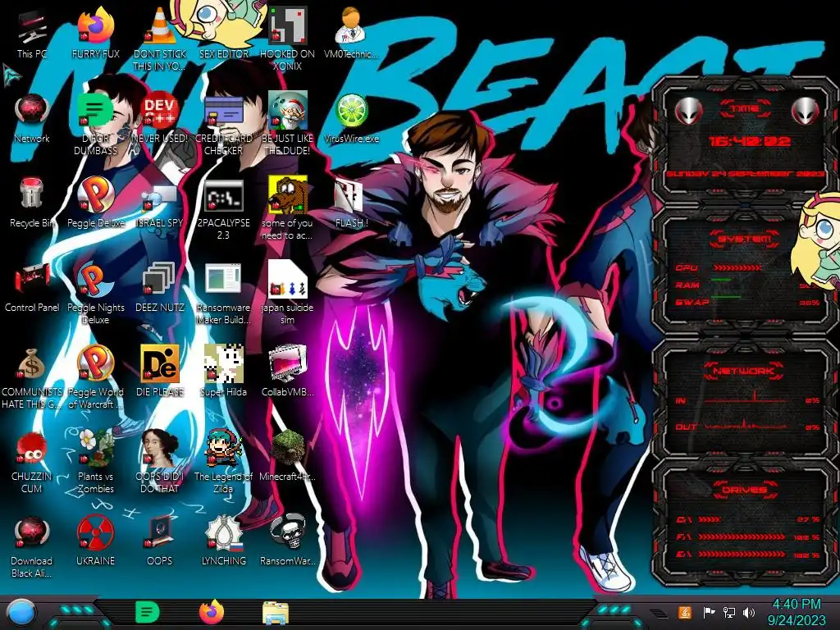Launch Plants vs Zombies shortcut
Viewport: 840px width, 630px height.
coord(95,462)
